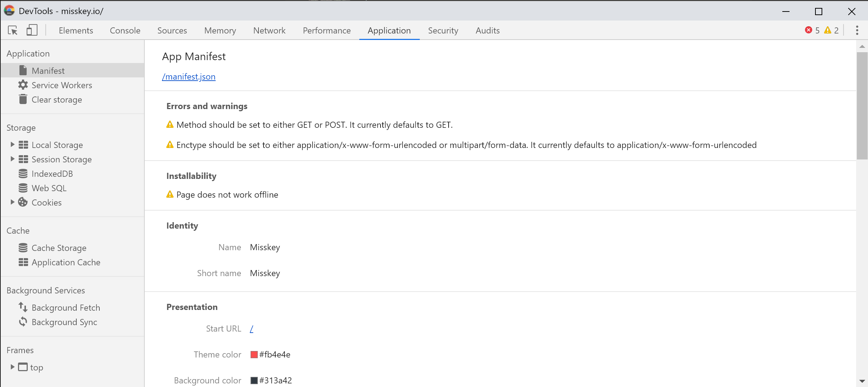Click the Presentation section heading
868x387 pixels.
(192, 307)
